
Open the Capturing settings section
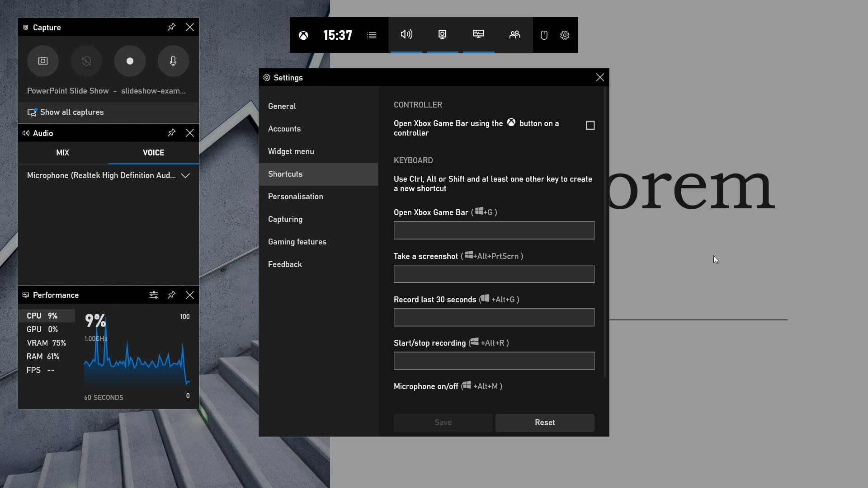pyautogui.click(x=285, y=219)
